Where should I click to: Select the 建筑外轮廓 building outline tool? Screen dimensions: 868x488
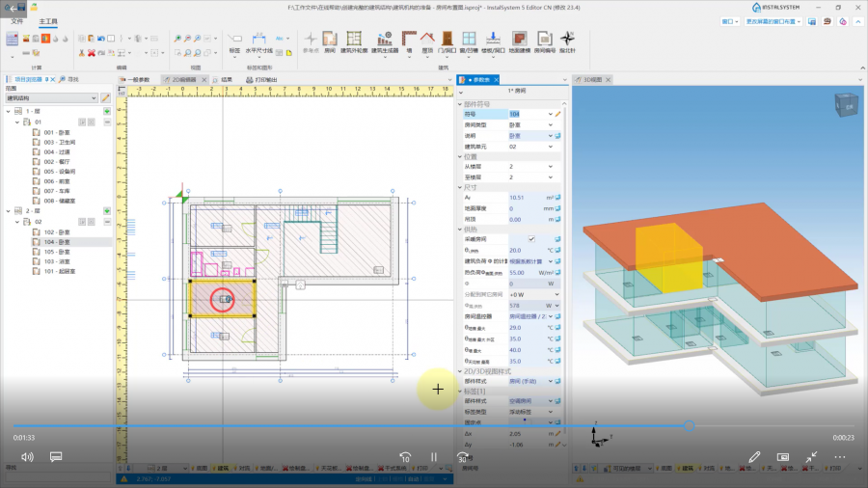(x=354, y=41)
